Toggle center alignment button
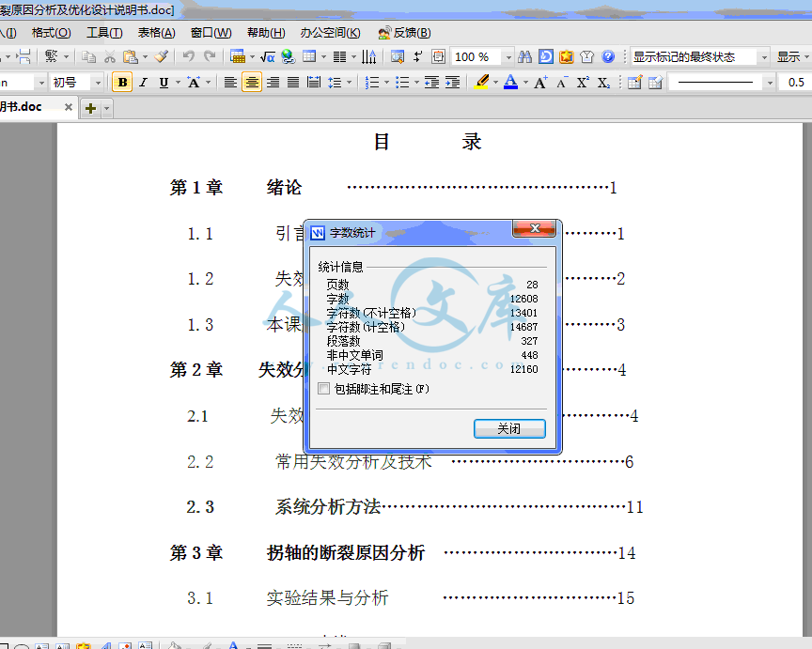The image size is (812, 649). [252, 83]
